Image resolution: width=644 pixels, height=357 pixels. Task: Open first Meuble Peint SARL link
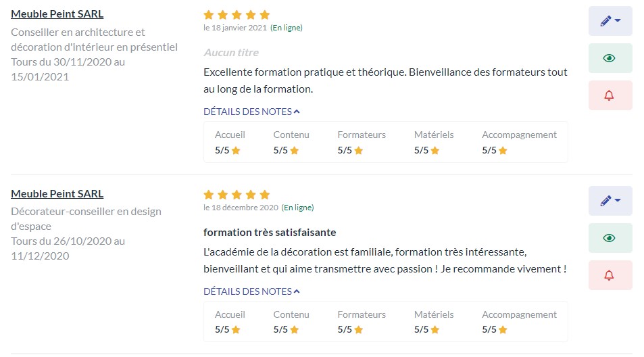(57, 14)
